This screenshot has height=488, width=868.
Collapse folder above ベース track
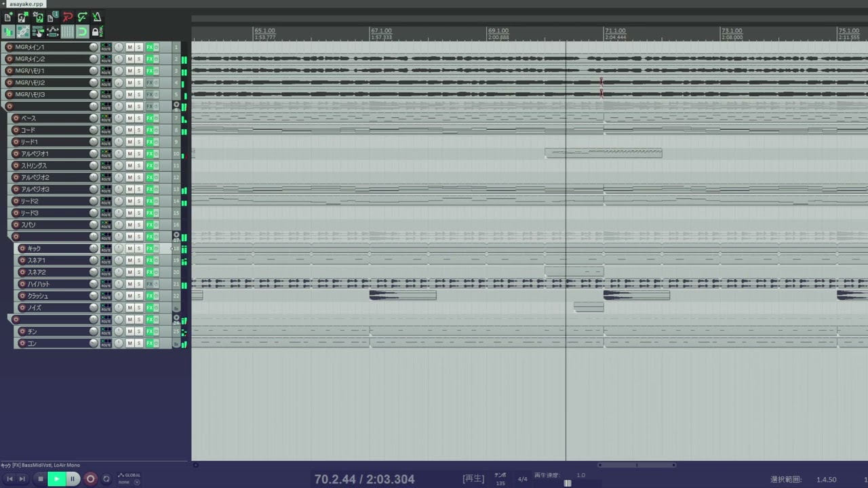pos(176,105)
